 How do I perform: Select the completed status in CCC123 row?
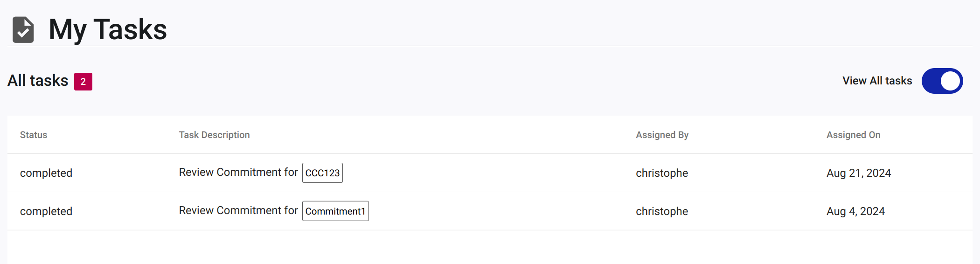tap(46, 173)
